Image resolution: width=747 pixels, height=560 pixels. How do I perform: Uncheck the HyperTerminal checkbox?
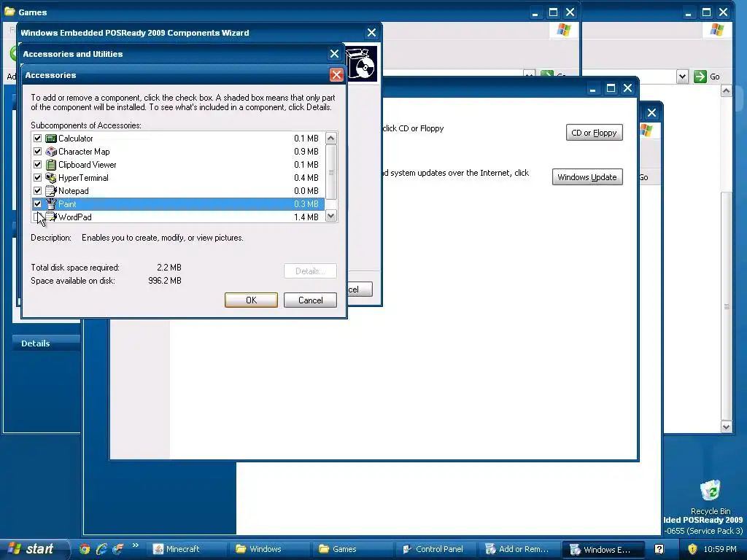[38, 178]
